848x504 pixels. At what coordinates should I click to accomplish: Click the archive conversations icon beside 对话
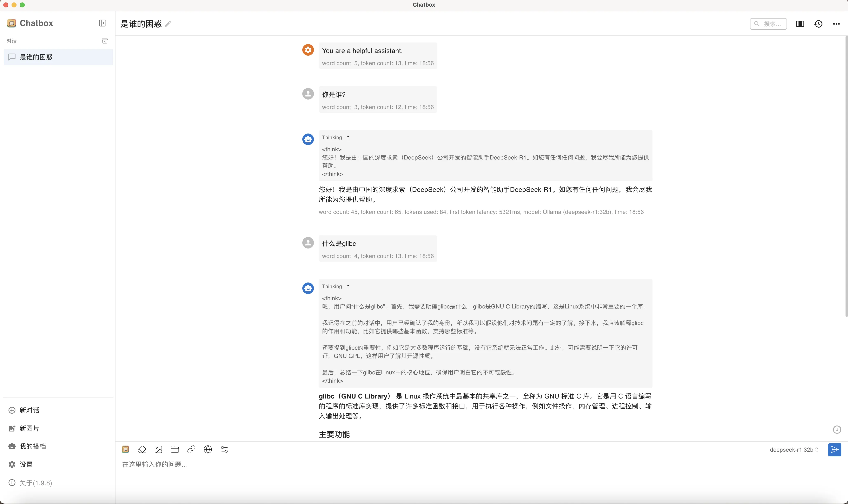click(105, 41)
